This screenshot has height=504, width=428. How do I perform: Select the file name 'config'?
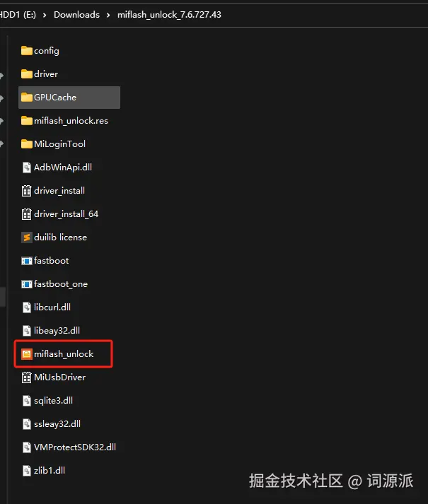(47, 51)
